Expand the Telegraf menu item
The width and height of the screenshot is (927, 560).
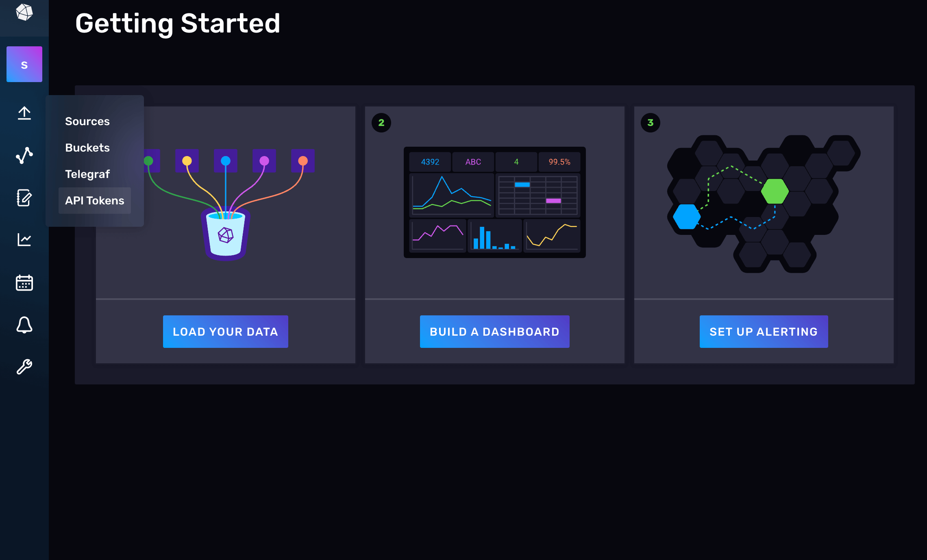87,174
